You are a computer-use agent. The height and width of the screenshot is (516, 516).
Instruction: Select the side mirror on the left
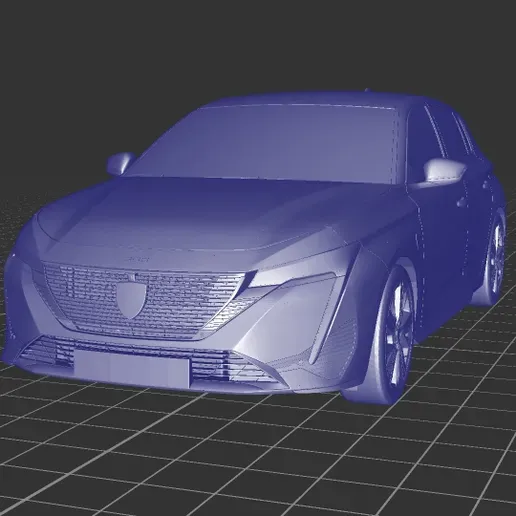point(120,163)
